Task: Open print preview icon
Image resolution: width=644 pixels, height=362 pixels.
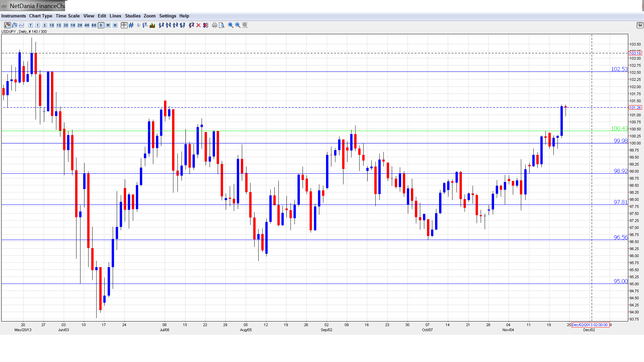Action: (x=221, y=25)
